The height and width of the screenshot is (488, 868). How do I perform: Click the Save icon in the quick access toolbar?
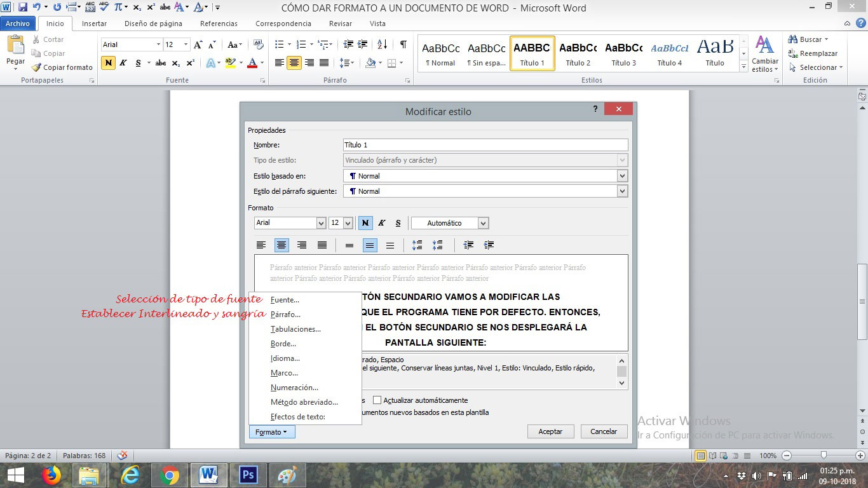coord(23,8)
